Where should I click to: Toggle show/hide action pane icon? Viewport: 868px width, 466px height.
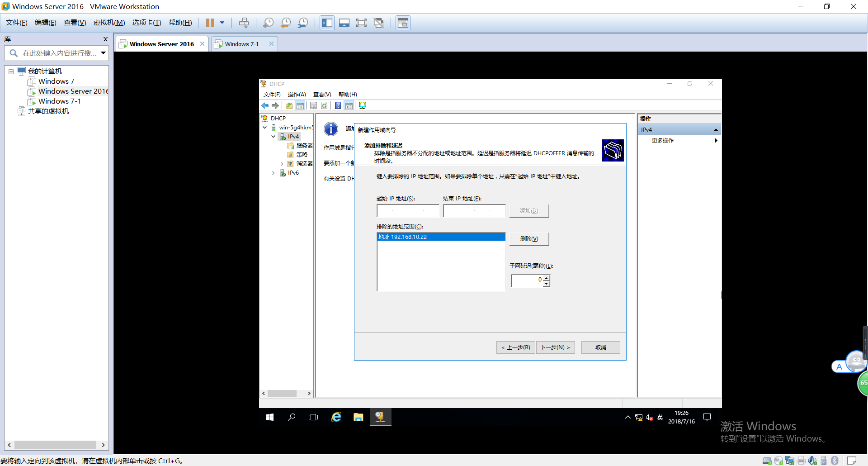click(x=349, y=106)
